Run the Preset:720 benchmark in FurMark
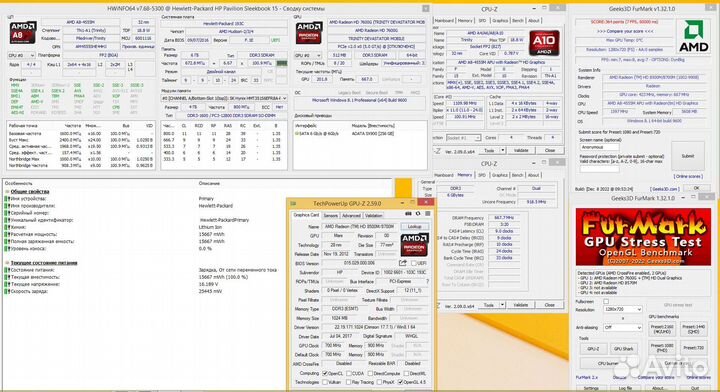Image resolution: width=720 pixels, height=392 pixels. click(693, 347)
